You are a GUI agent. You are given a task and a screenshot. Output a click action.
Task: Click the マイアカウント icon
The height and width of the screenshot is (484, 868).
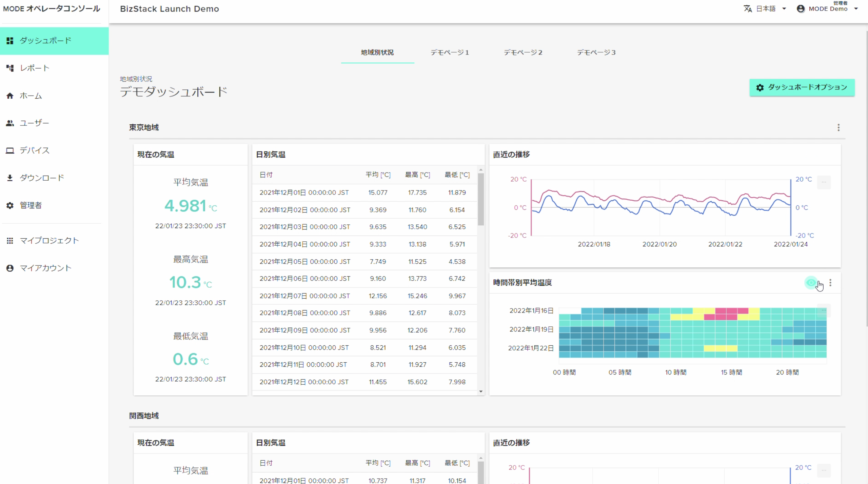click(x=10, y=268)
